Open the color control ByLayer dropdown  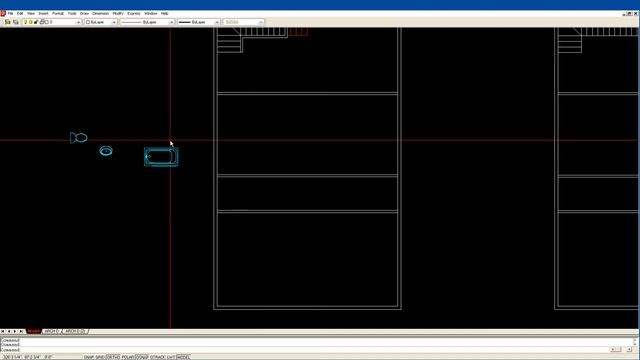(x=114, y=22)
